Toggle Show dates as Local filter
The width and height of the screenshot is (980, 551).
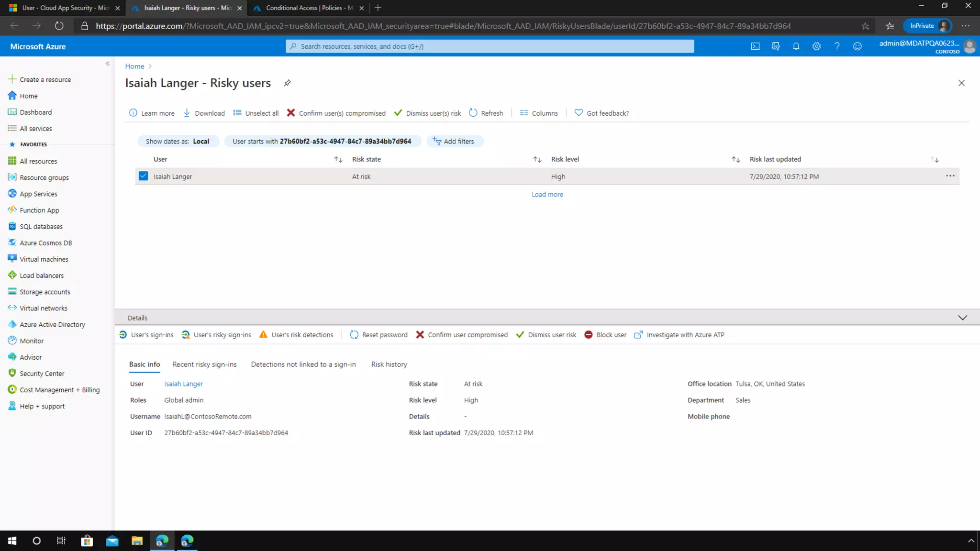178,141
